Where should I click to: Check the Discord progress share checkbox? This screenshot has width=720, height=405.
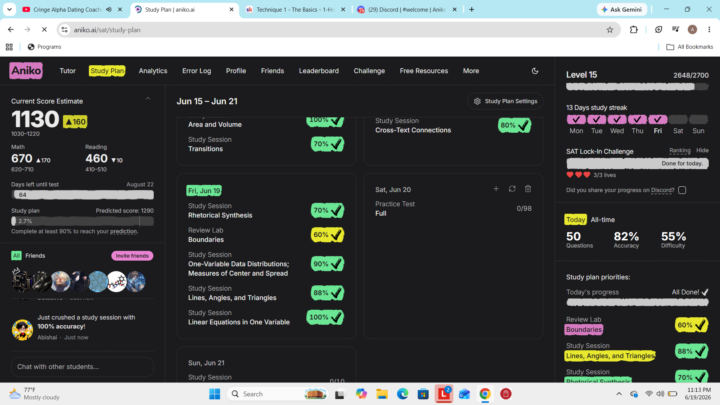(682, 190)
